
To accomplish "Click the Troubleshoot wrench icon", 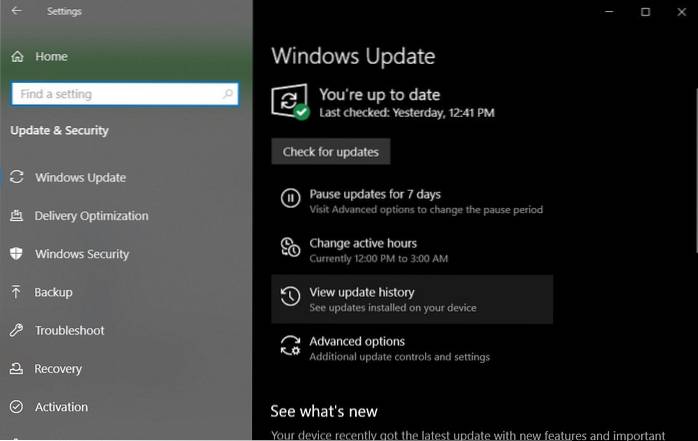I will coord(16,331).
